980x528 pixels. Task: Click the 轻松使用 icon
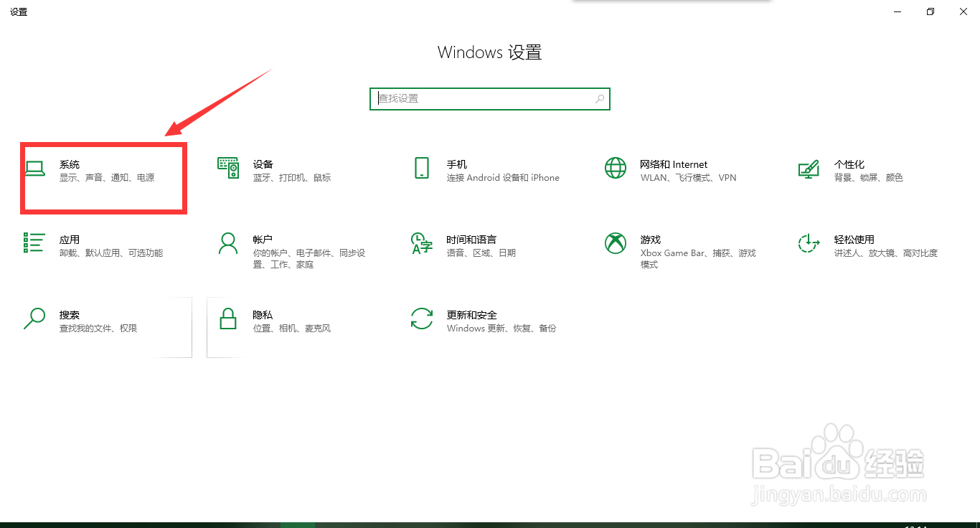tap(809, 243)
